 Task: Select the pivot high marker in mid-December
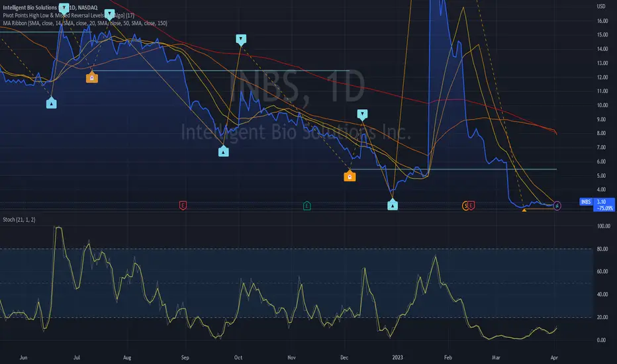pyautogui.click(x=362, y=114)
